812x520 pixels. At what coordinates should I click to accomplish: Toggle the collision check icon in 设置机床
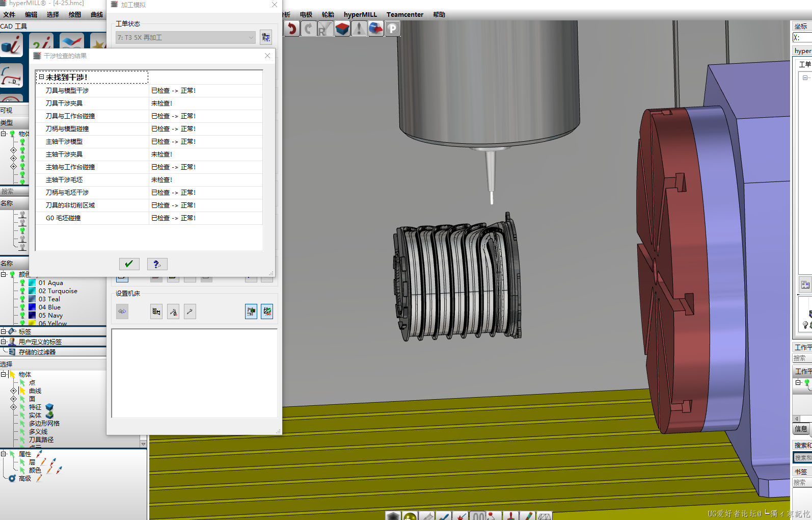coord(267,311)
